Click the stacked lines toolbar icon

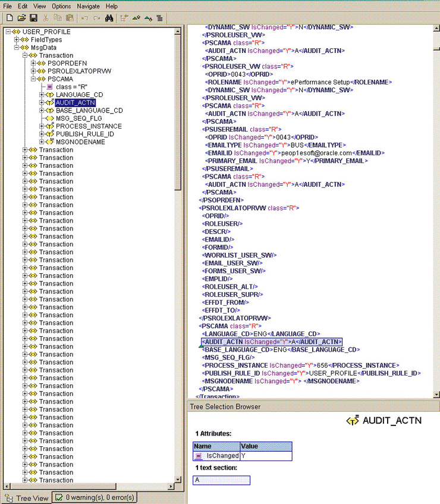click(x=159, y=18)
